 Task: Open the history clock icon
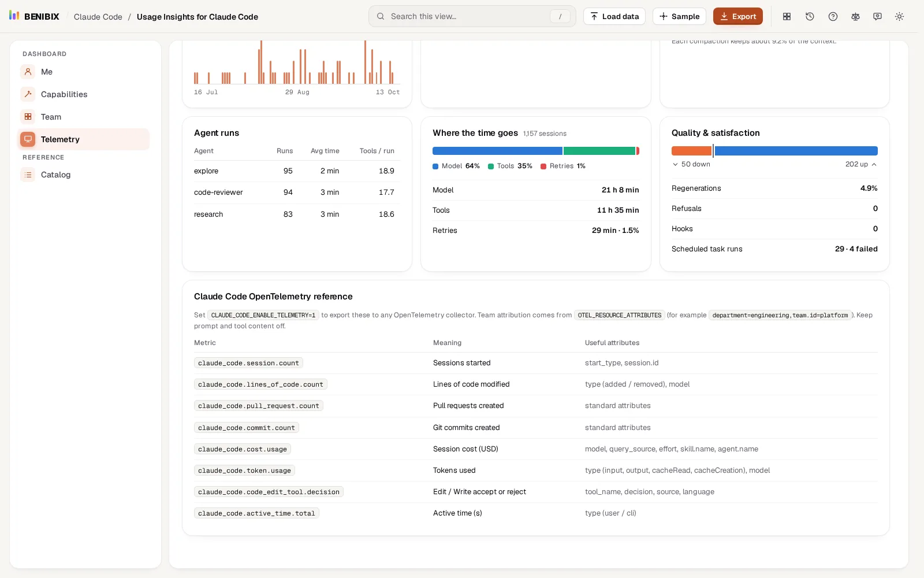tap(810, 17)
